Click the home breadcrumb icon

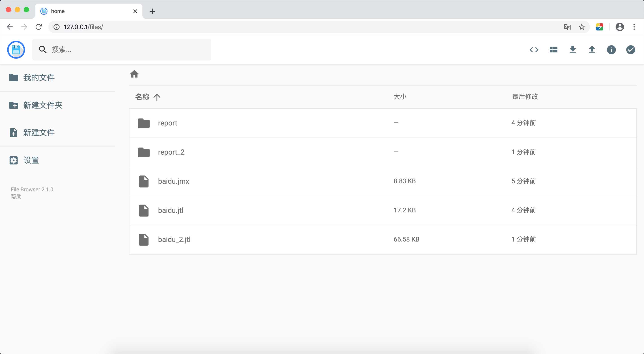(134, 74)
